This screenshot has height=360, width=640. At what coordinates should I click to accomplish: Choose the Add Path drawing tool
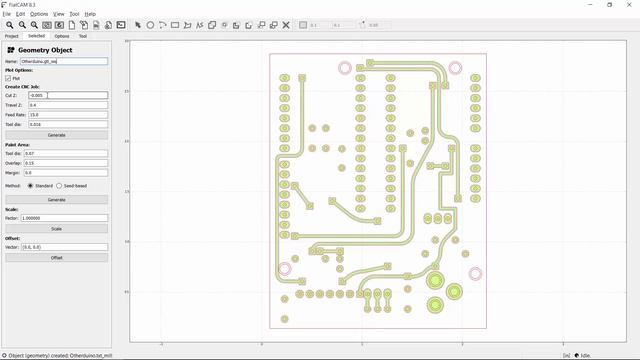200,25
